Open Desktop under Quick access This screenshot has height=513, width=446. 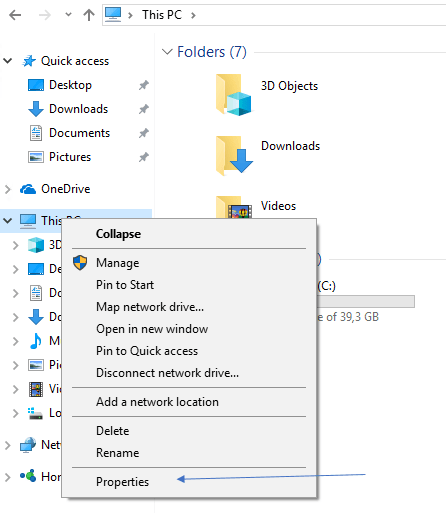tap(70, 85)
